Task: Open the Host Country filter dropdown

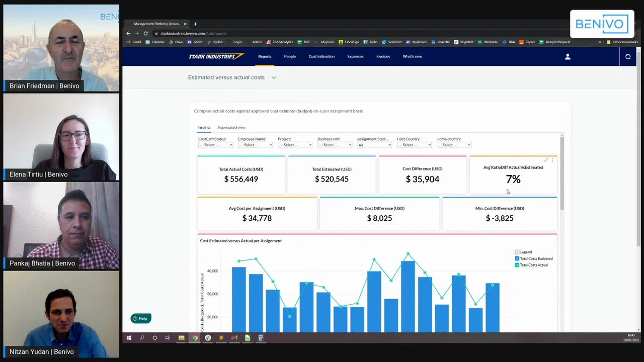Action: coord(414,145)
